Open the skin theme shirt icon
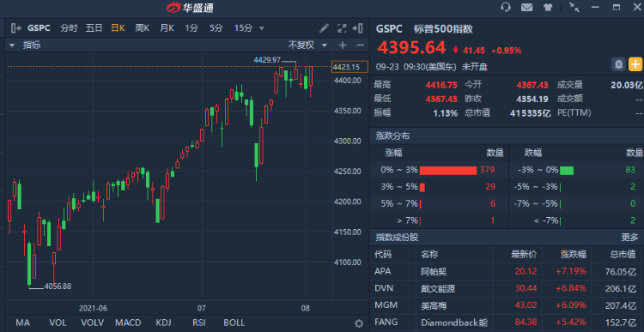 coord(548,8)
